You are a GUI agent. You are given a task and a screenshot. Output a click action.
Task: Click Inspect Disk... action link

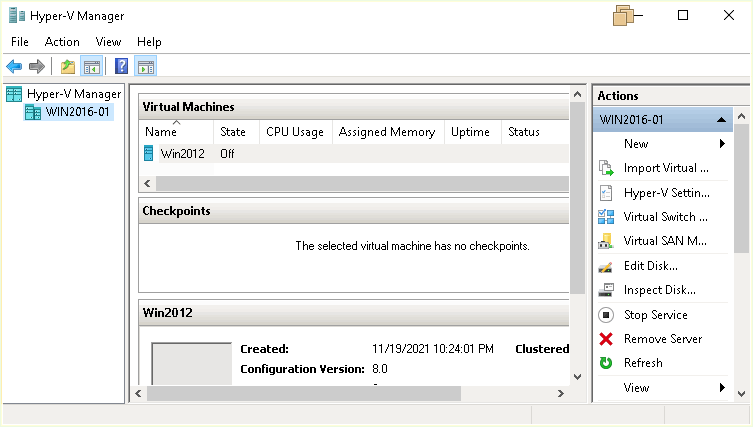tap(658, 290)
